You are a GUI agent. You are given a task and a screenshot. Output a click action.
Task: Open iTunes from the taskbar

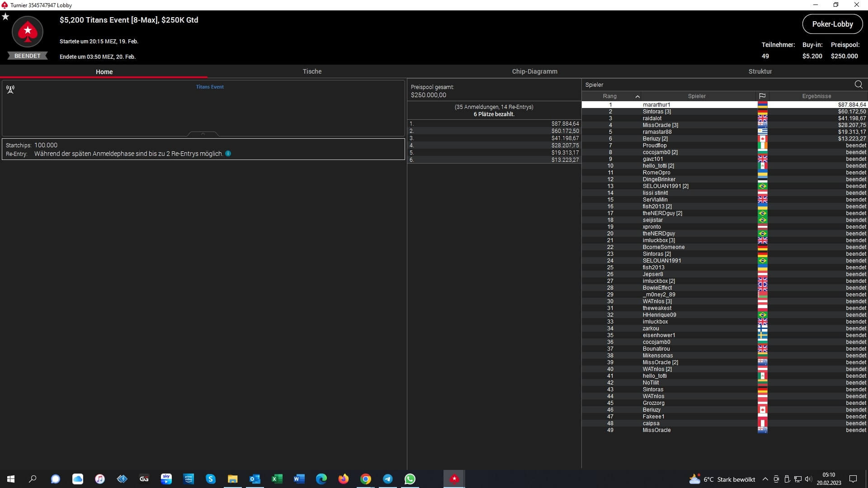pyautogui.click(x=100, y=479)
